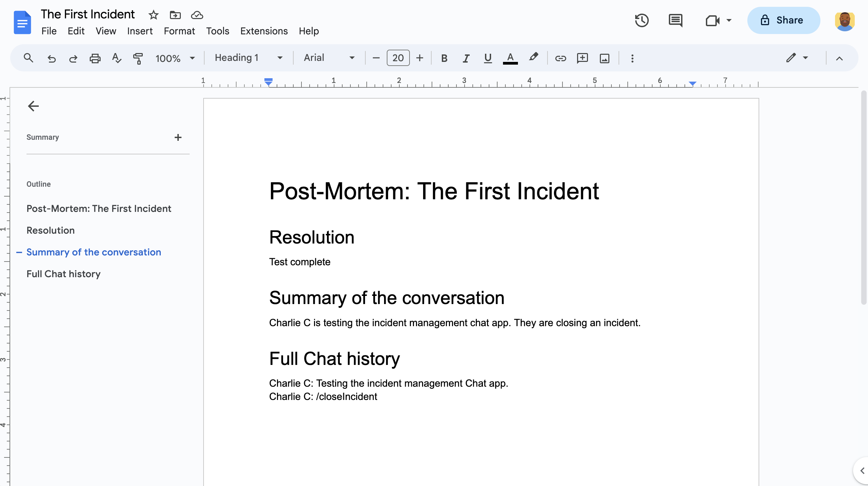Click the Full Chat history outline item
868x486 pixels.
click(x=63, y=274)
